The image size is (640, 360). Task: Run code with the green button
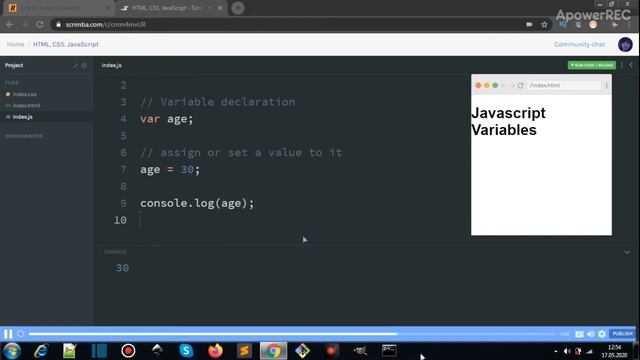pos(591,65)
